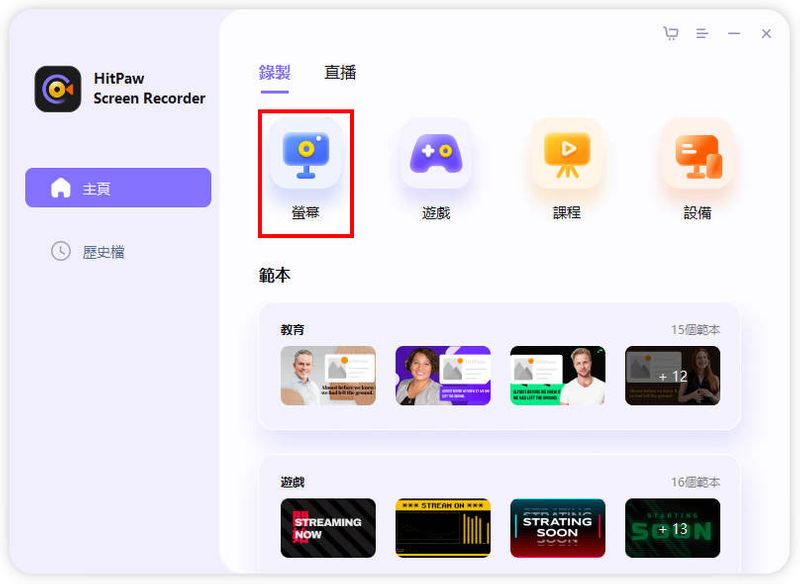Click the 16個範本 count label
Screen dimensions: 800x584
click(695, 482)
